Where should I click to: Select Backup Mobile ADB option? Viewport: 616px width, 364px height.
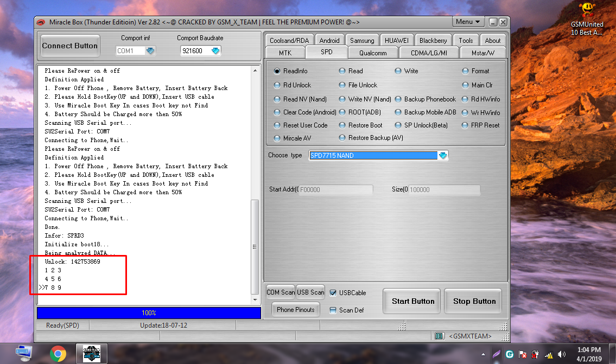pos(398,112)
